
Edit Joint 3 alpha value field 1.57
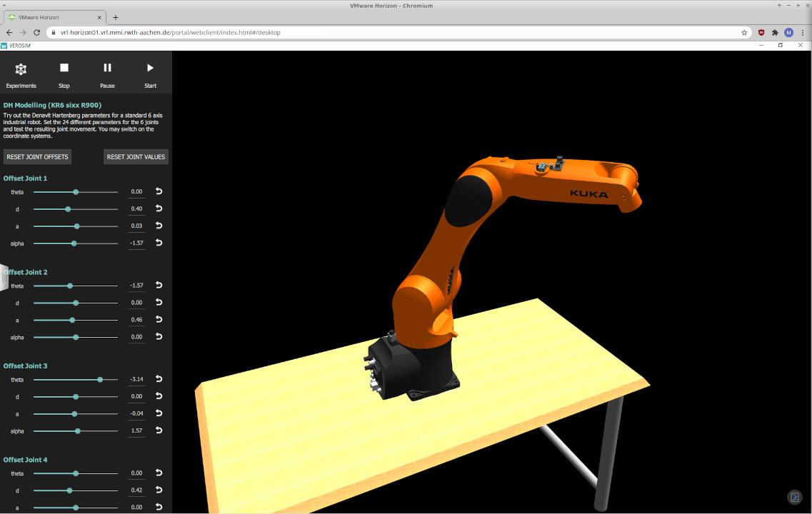pos(136,430)
